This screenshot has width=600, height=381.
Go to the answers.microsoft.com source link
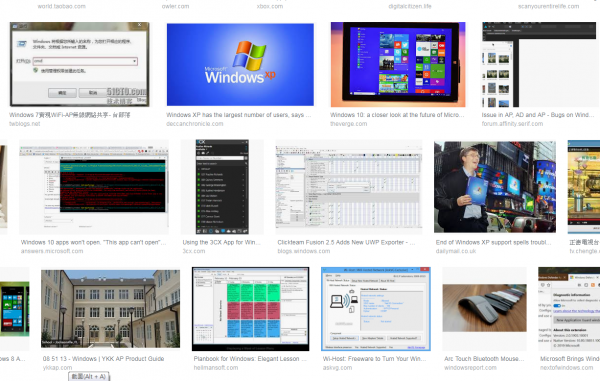[52, 251]
